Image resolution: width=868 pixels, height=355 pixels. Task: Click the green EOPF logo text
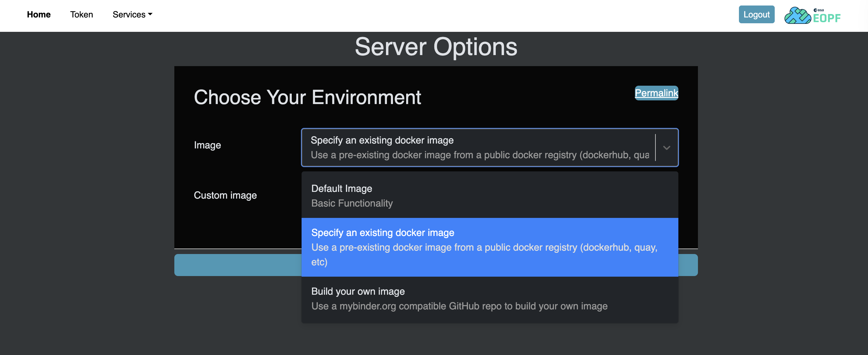pos(826,18)
